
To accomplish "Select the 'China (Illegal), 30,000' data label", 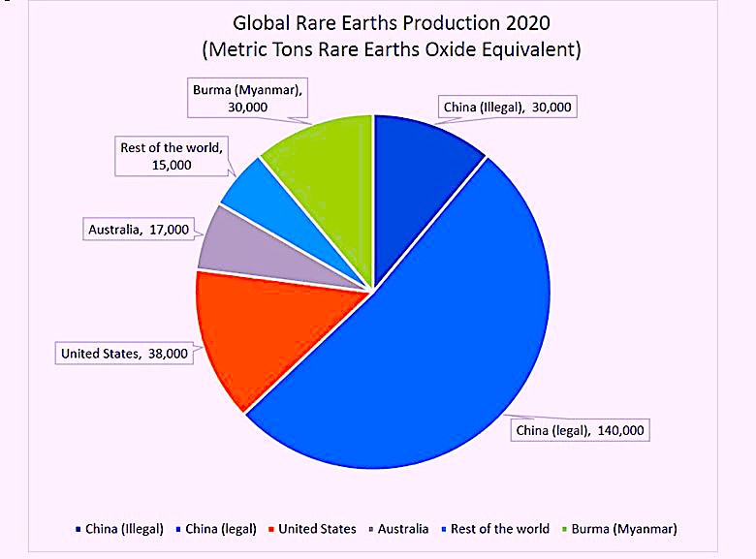I will (x=507, y=107).
